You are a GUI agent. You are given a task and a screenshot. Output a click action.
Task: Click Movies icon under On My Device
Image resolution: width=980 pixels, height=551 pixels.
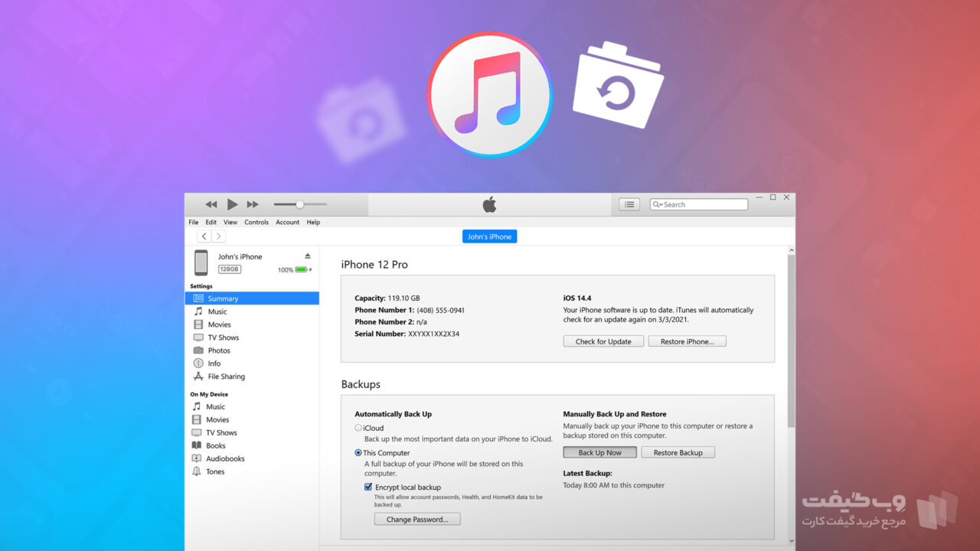pos(197,419)
